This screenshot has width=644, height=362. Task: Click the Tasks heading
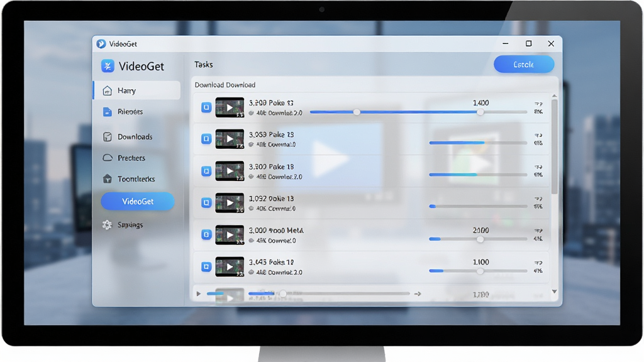pyautogui.click(x=203, y=65)
